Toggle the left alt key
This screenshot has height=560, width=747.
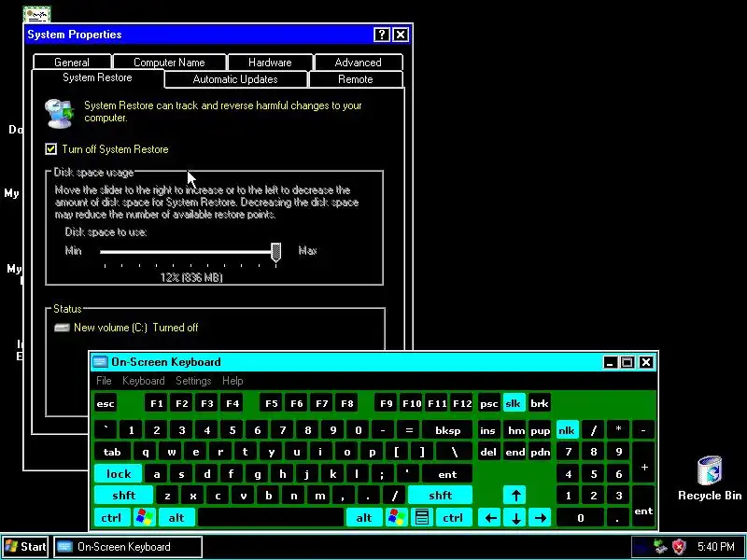176,518
